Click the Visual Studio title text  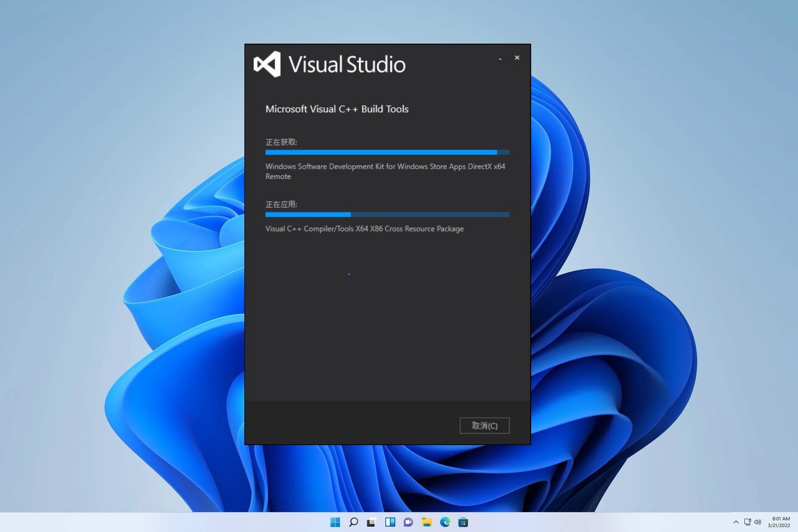[347, 64]
